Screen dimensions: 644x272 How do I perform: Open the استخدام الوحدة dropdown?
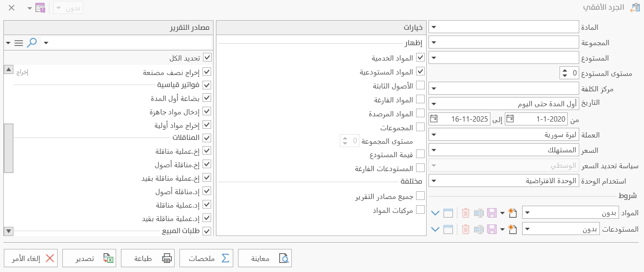(433, 181)
